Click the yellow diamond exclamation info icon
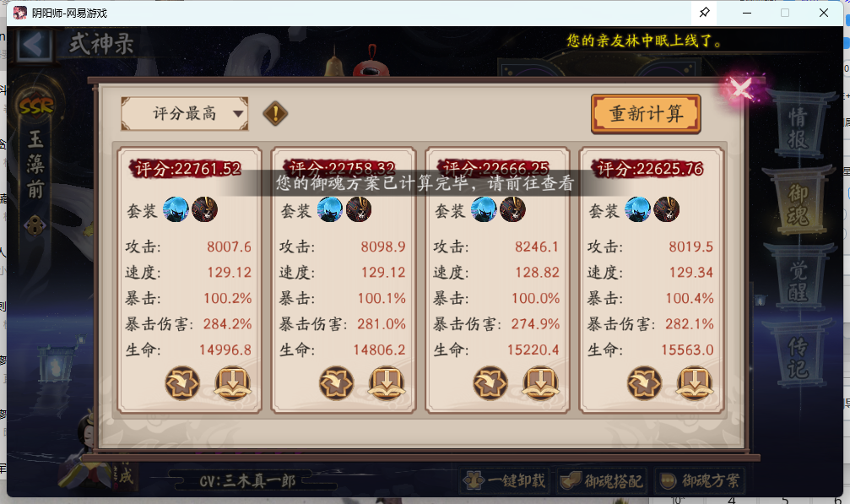850x504 pixels. tap(275, 114)
